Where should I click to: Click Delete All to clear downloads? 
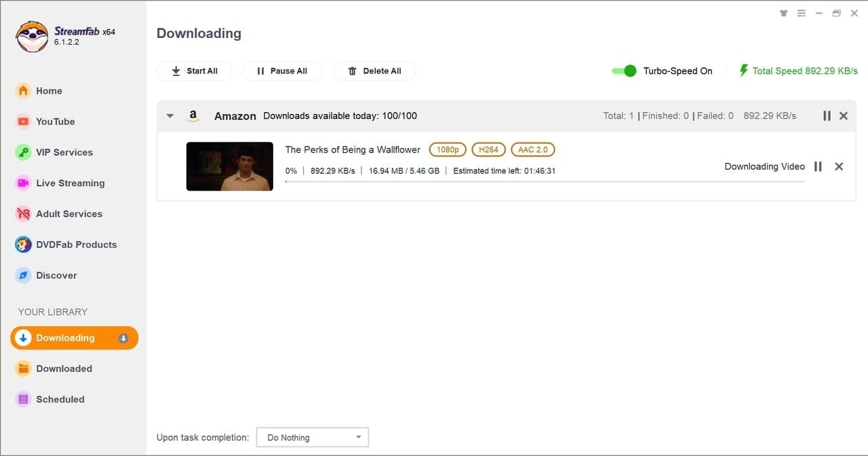pyautogui.click(x=374, y=71)
